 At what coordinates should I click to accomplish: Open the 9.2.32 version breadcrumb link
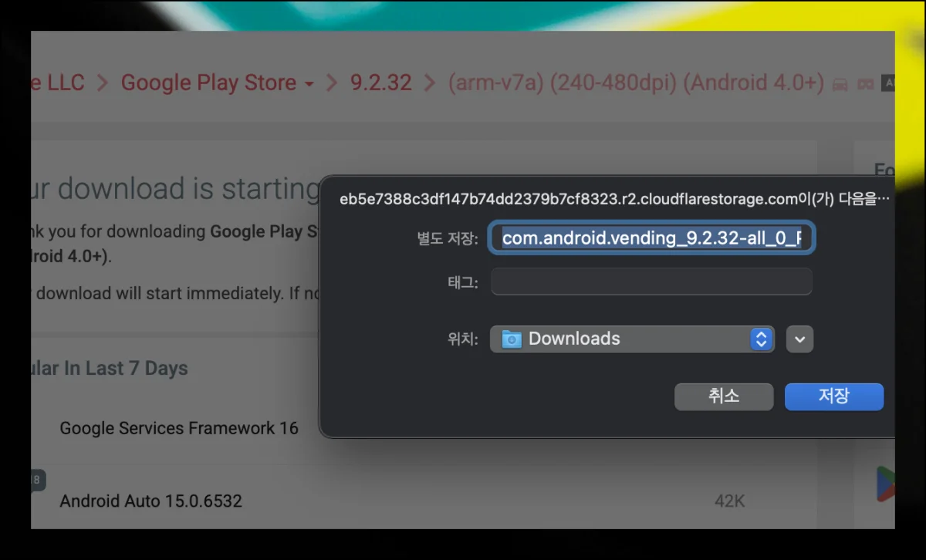point(381,83)
